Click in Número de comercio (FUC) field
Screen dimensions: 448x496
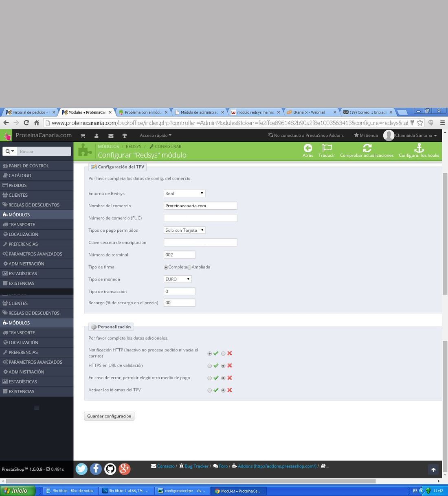click(200, 218)
